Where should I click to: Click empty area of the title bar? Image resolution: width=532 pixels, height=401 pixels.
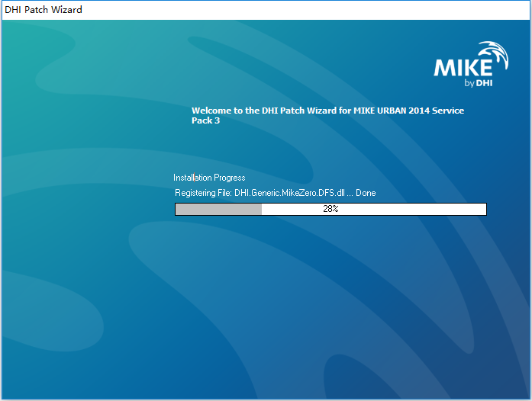pos(305,9)
